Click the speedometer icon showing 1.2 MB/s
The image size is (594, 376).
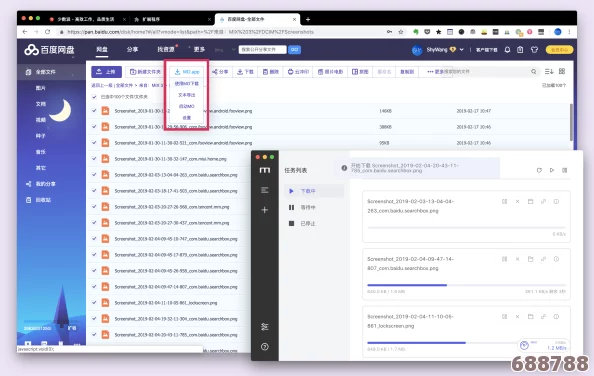524,345
